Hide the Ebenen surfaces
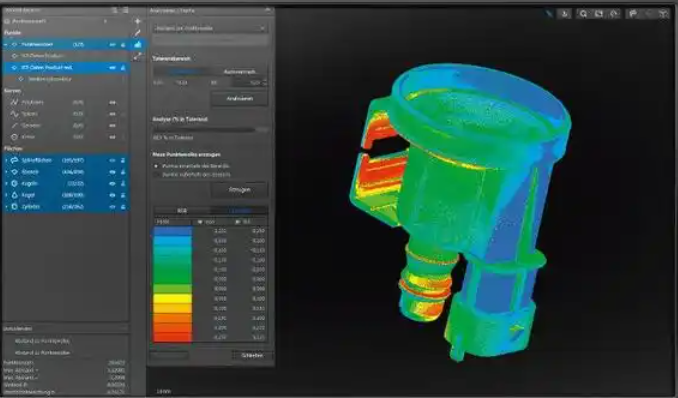The width and height of the screenshot is (678, 398). [x=112, y=172]
